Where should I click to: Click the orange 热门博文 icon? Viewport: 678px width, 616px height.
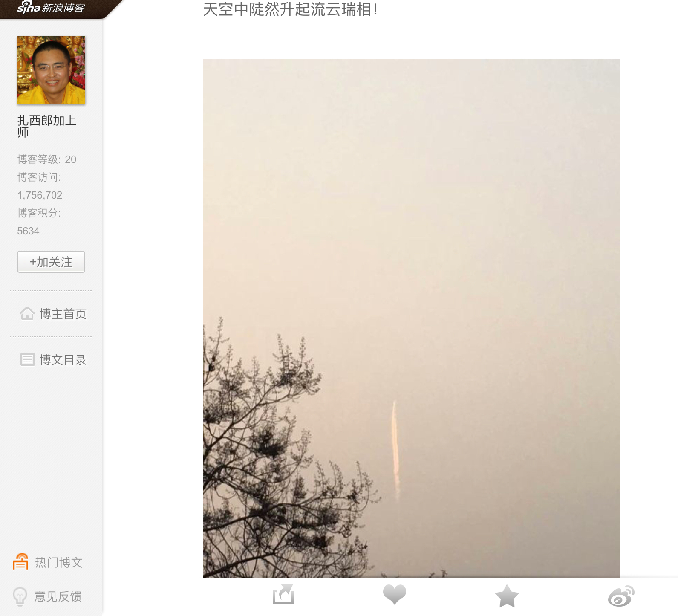click(x=20, y=562)
